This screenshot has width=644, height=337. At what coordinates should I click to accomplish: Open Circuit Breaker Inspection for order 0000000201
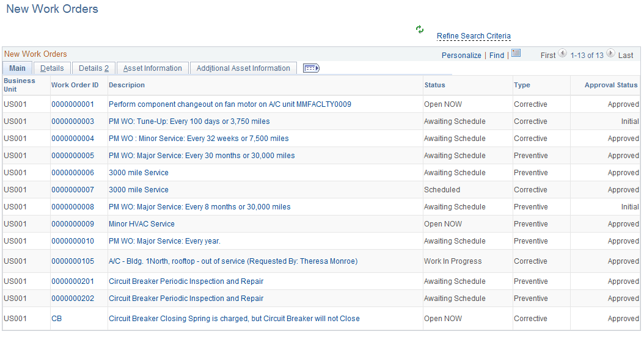186,281
